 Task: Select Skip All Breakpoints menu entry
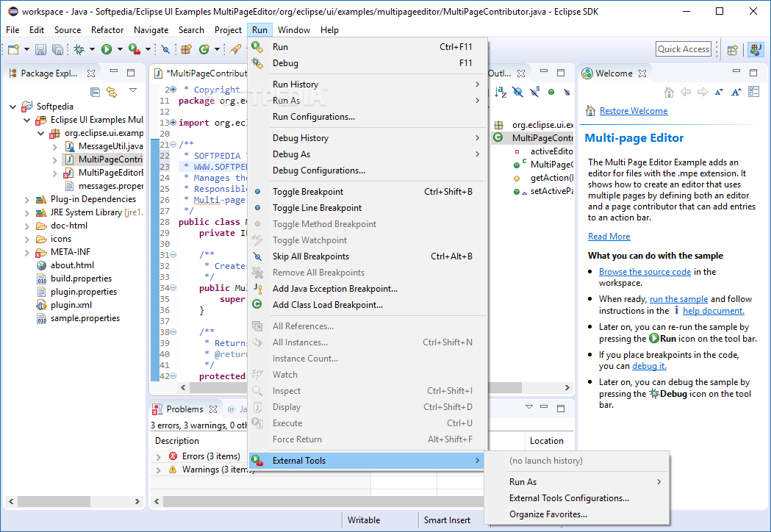pos(367,256)
